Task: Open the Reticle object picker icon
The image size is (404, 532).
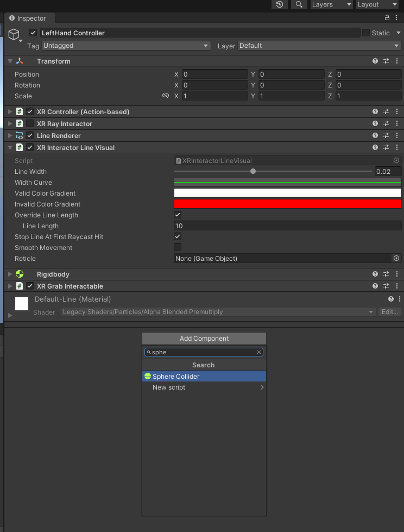Action: [396, 259]
